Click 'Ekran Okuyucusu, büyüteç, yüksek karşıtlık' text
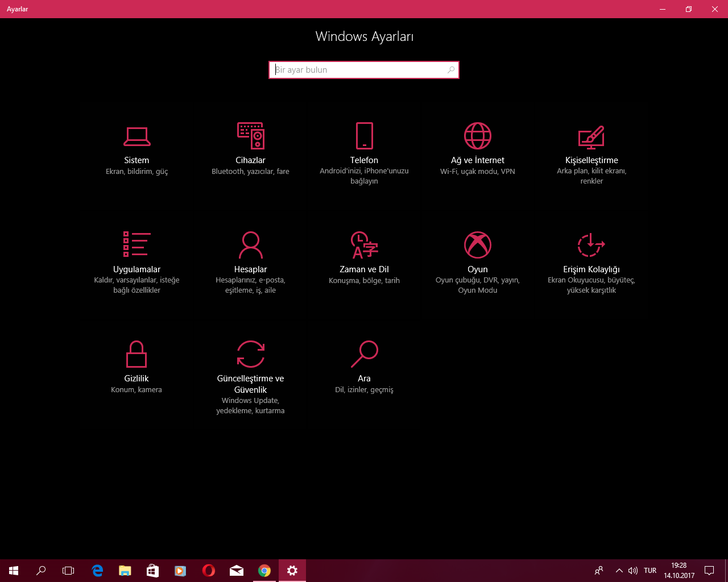Viewport: 728px width, 582px height. 591,285
